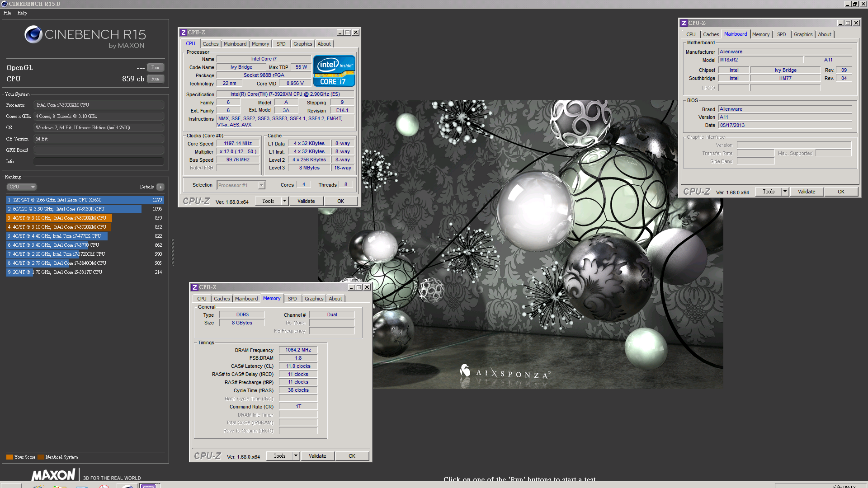868x488 pixels.
Task: Click the Z icon in the CPU-tab CPU-Z title bar
Action: pyautogui.click(x=183, y=33)
